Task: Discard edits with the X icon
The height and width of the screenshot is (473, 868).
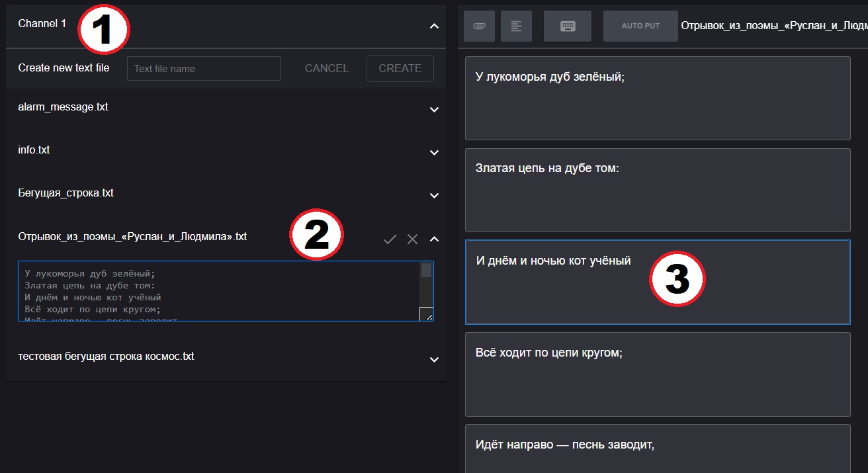Action: click(x=412, y=239)
